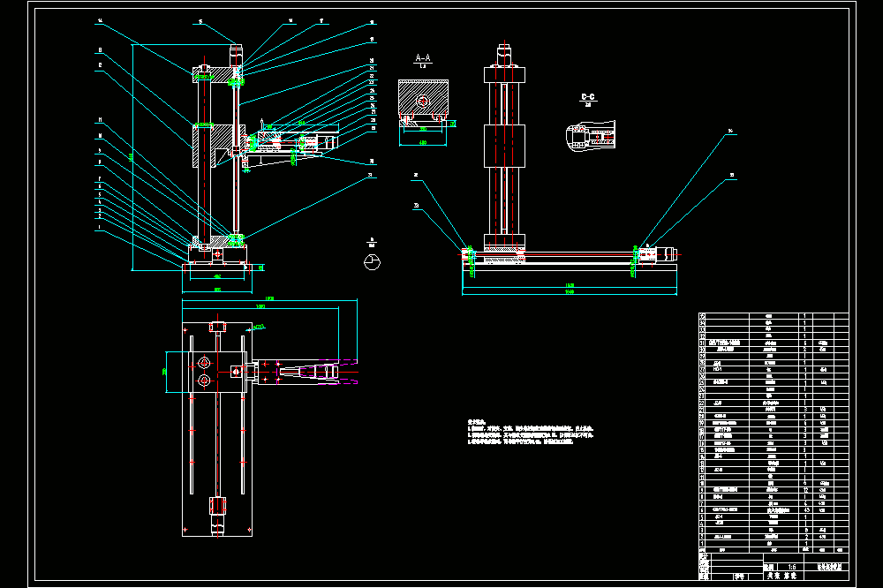Click the large sliding block on right-view column
Viewport: 883px width, 588px height.
pyautogui.click(x=504, y=146)
